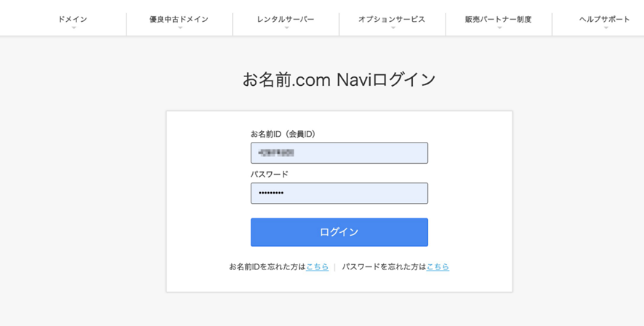This screenshot has width=644, height=326.
Task: Expand the arrow under 優良中古ドメイン
Action: pos(180,28)
